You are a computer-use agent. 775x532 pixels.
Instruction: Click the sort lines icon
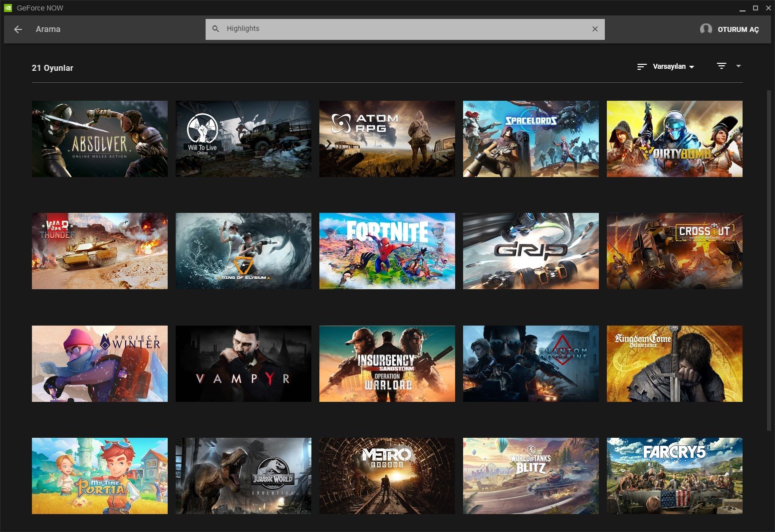tap(642, 66)
